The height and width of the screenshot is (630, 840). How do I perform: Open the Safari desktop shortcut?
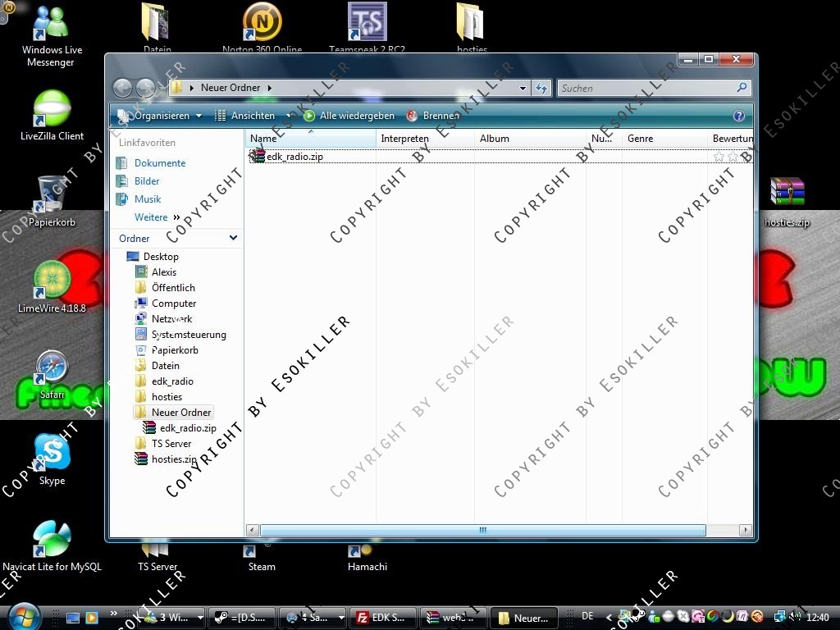[x=52, y=370]
